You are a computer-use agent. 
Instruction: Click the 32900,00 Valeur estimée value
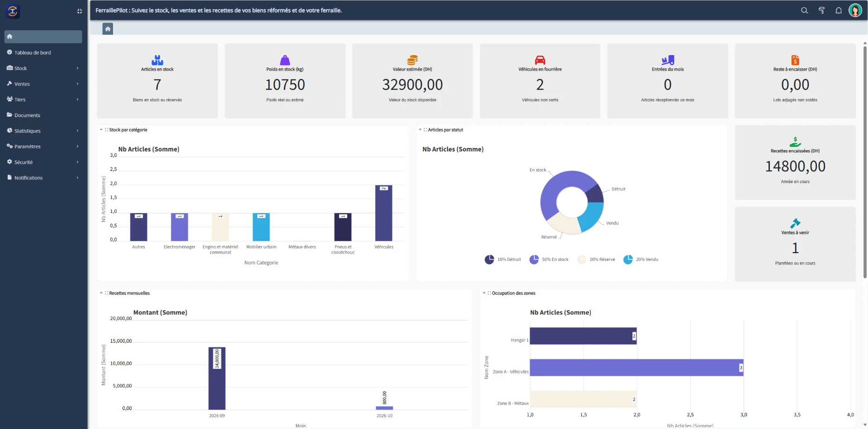(412, 85)
